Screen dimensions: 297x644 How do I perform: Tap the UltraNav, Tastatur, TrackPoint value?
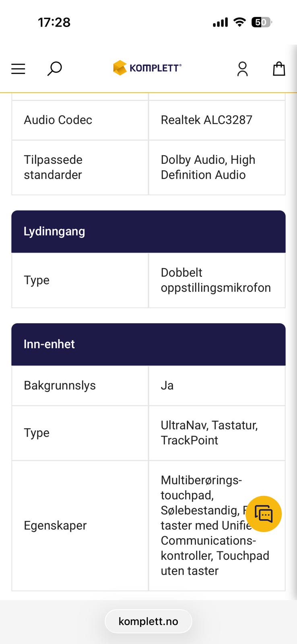tap(209, 433)
